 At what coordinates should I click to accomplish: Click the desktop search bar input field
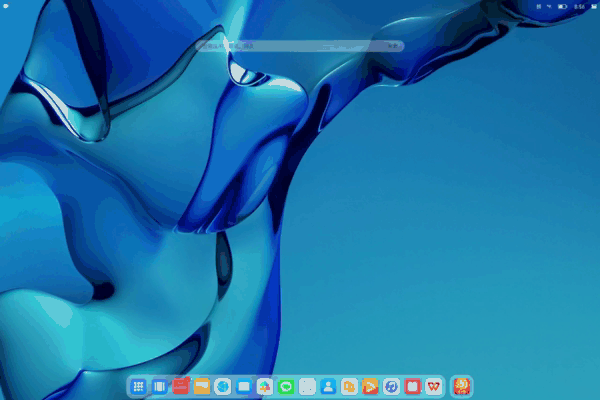pos(300,46)
